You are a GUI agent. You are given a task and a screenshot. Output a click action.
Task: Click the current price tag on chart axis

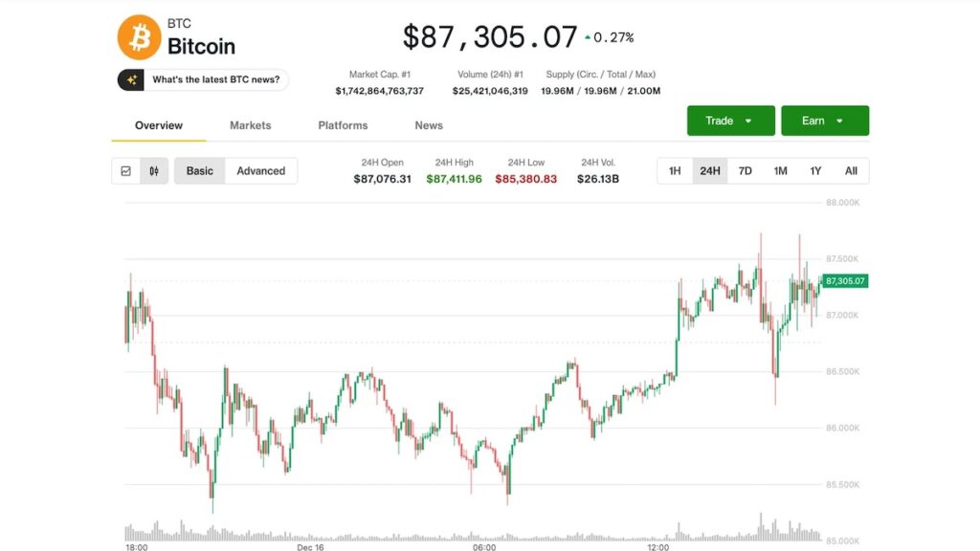coord(844,281)
